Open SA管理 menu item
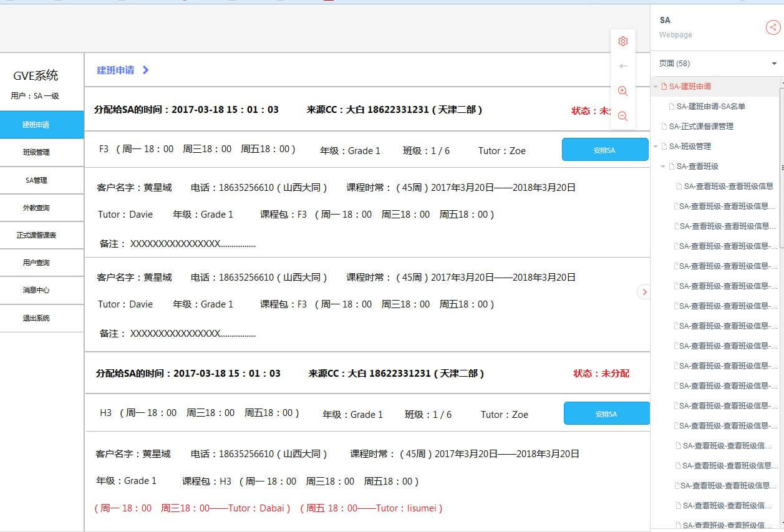This screenshot has width=784, height=532. click(36, 180)
